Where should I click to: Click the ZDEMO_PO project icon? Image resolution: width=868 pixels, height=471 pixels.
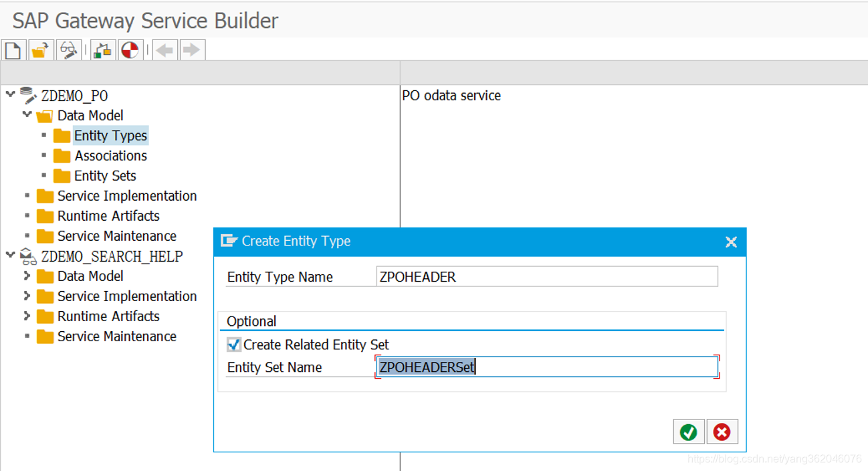click(28, 96)
